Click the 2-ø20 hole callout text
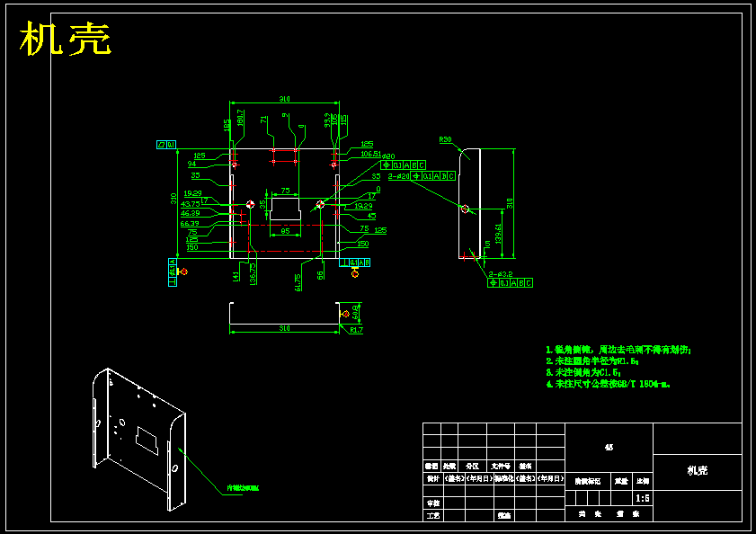 click(x=399, y=176)
